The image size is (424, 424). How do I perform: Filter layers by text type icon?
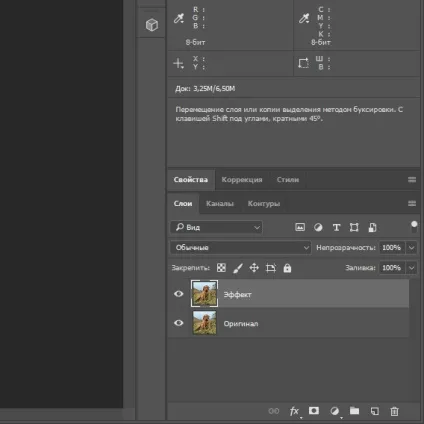(x=336, y=227)
